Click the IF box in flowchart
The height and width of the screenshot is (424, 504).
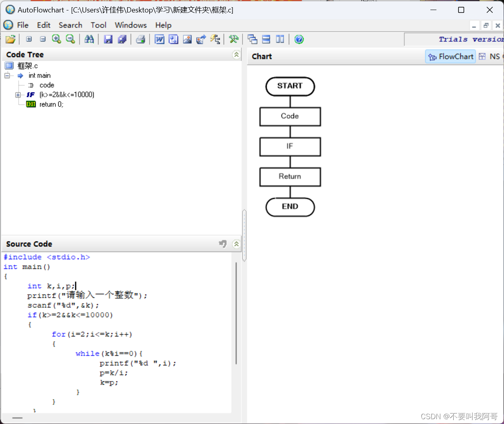290,147
